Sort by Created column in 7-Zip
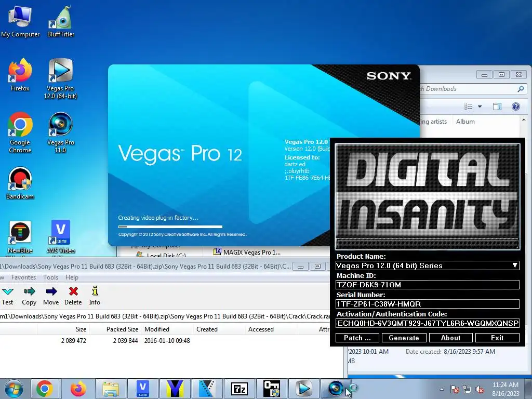The image size is (532, 399). [x=219, y=329]
